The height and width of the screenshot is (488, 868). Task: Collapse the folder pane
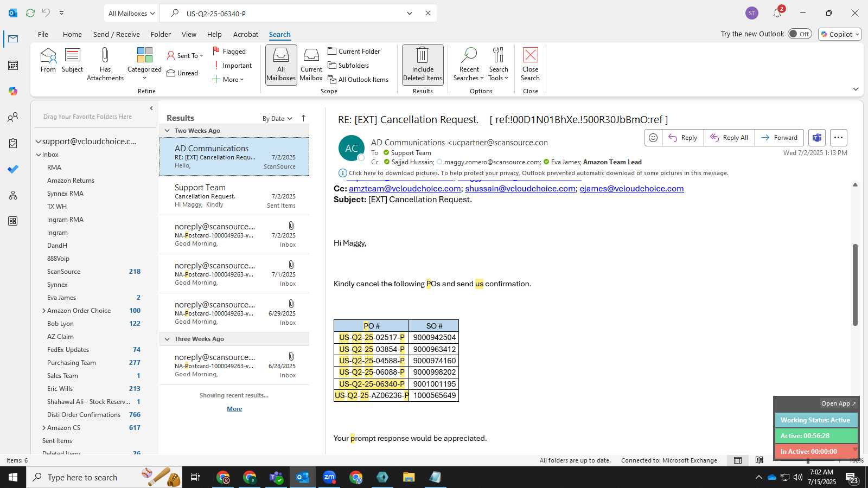tap(151, 108)
